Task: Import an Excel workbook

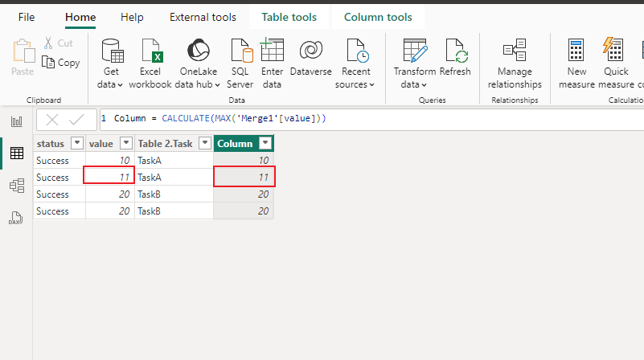Action: tap(150, 63)
